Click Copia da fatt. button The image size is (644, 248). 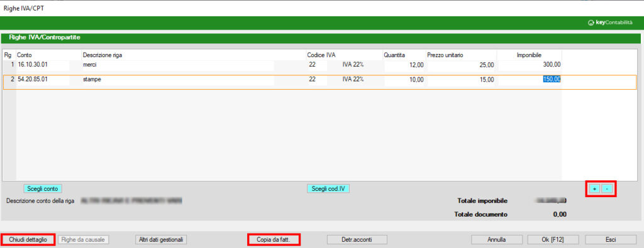(274, 239)
